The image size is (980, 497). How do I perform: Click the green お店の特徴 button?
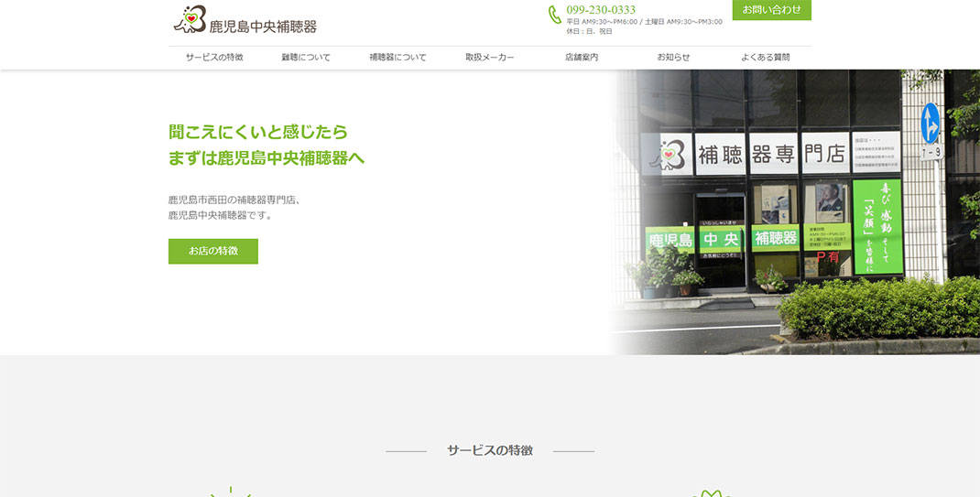pyautogui.click(x=213, y=251)
